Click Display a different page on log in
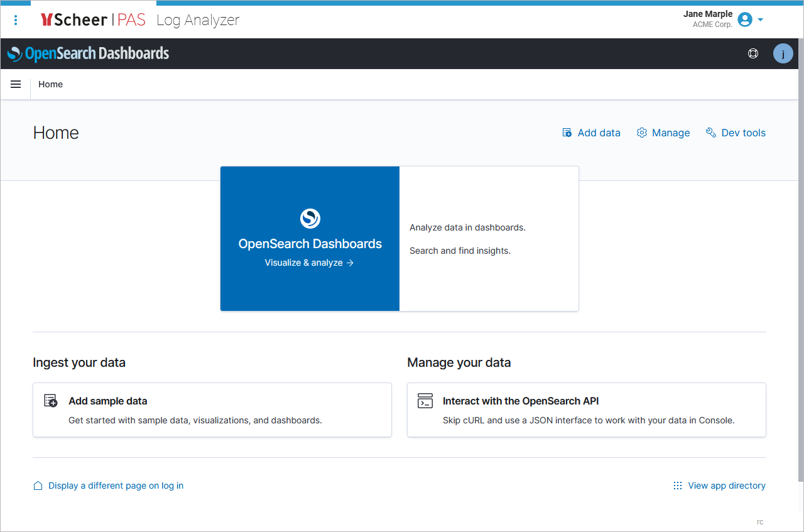The width and height of the screenshot is (804, 532). [116, 486]
